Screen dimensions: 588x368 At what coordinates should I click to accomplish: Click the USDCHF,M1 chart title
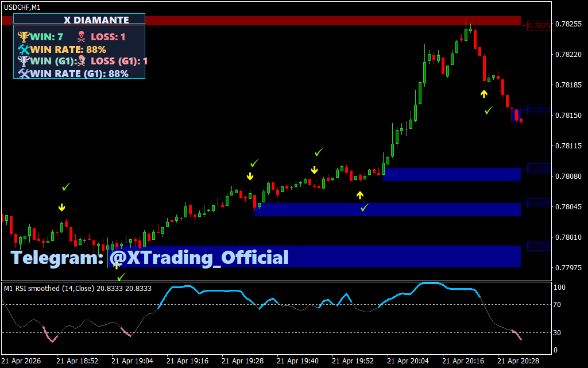(x=22, y=7)
